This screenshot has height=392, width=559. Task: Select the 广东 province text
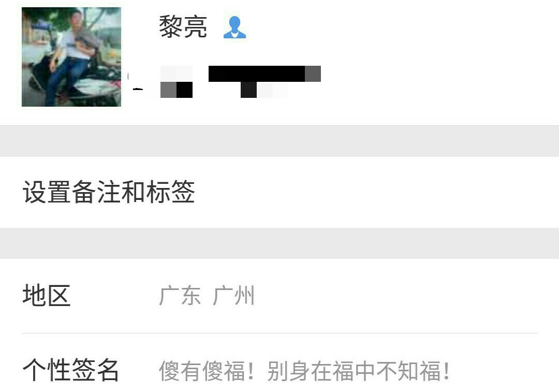180,296
